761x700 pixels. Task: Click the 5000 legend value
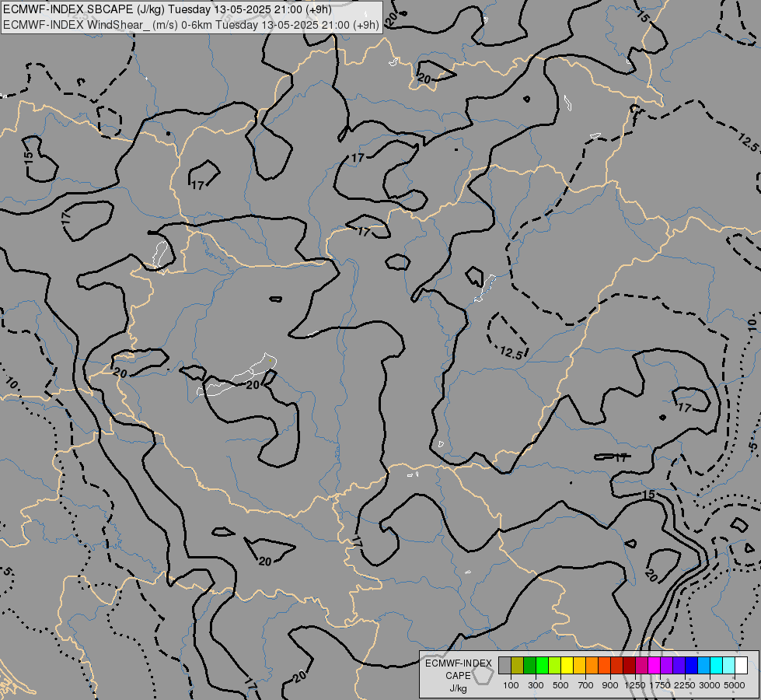click(x=735, y=685)
